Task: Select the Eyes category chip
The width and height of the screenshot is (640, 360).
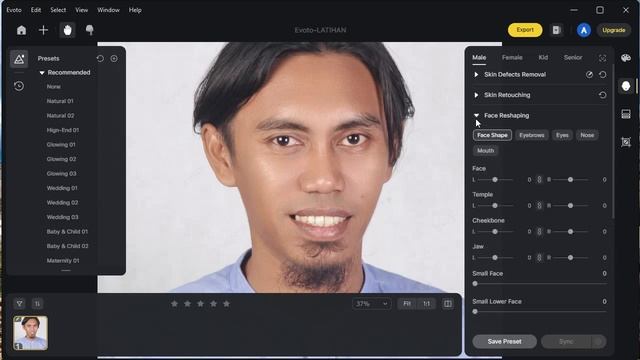Action: (562, 135)
